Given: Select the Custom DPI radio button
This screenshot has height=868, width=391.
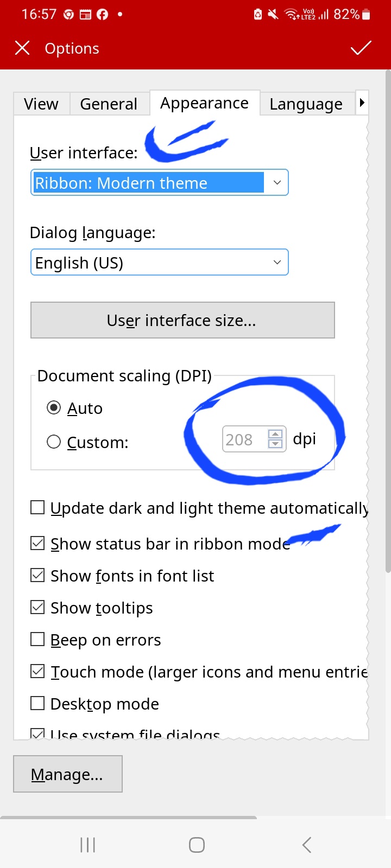Looking at the screenshot, I should (54, 442).
